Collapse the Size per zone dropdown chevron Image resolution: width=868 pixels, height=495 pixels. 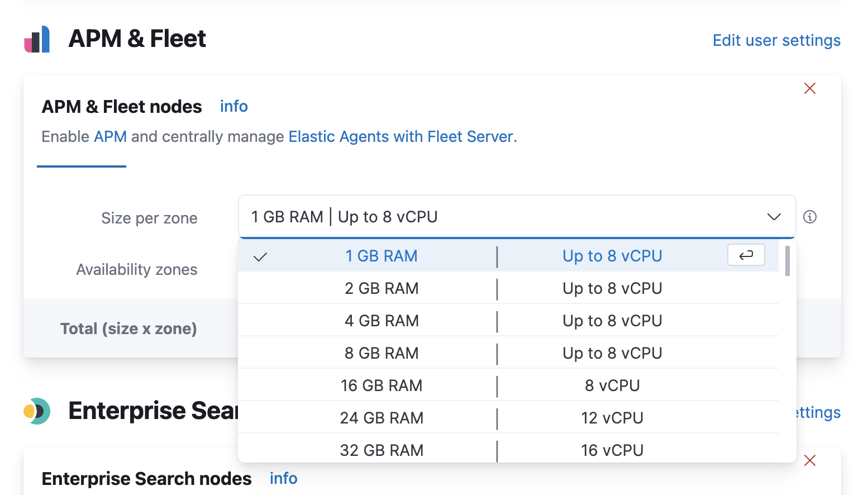(774, 217)
